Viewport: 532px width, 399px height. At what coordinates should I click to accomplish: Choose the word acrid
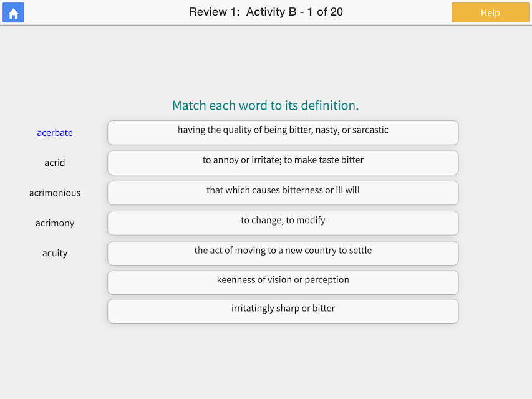tap(55, 163)
